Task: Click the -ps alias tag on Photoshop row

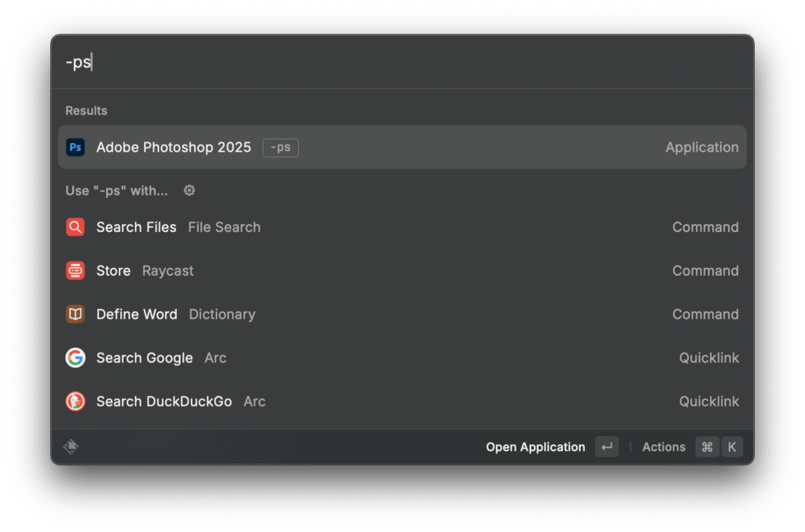Action: point(281,147)
